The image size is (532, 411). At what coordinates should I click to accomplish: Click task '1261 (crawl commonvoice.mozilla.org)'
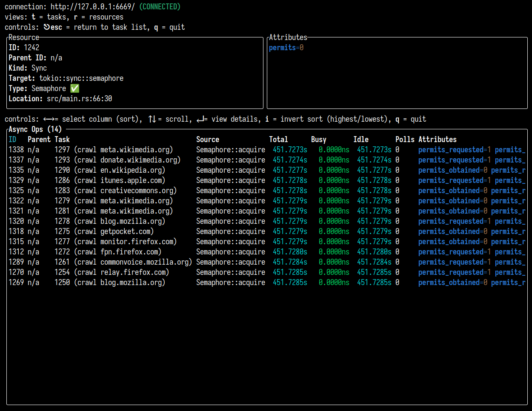[123, 262]
